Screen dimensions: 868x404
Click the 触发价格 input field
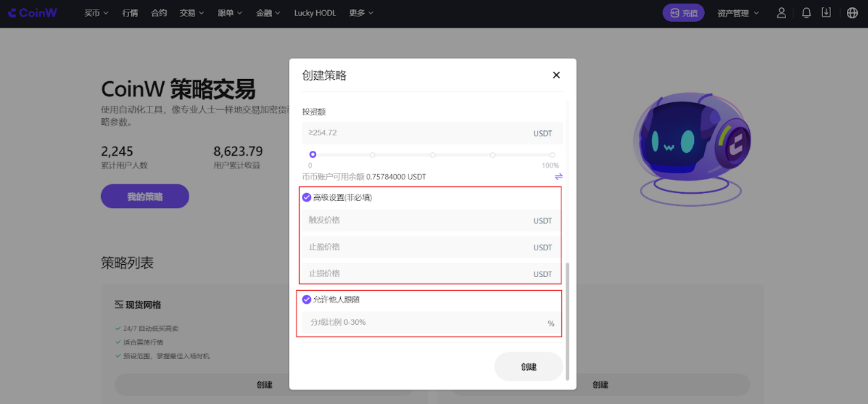pos(417,220)
